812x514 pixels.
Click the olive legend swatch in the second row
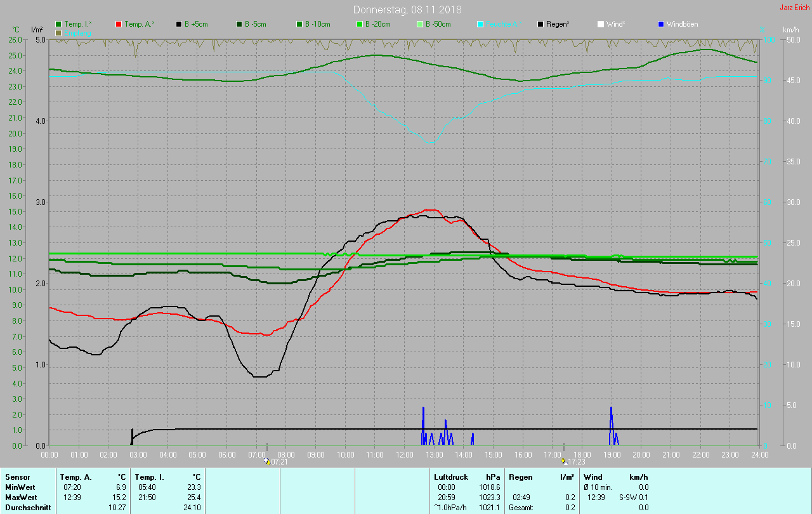point(59,32)
